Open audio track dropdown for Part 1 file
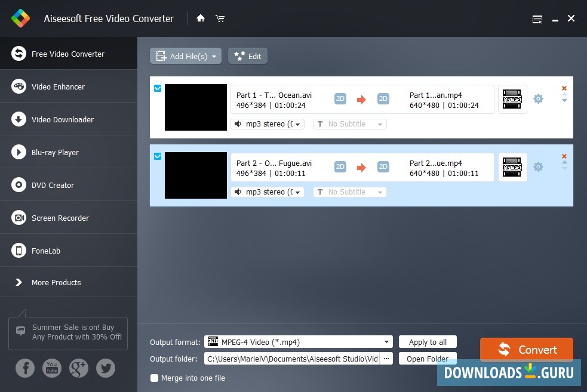The width and height of the screenshot is (587, 392). [268, 124]
